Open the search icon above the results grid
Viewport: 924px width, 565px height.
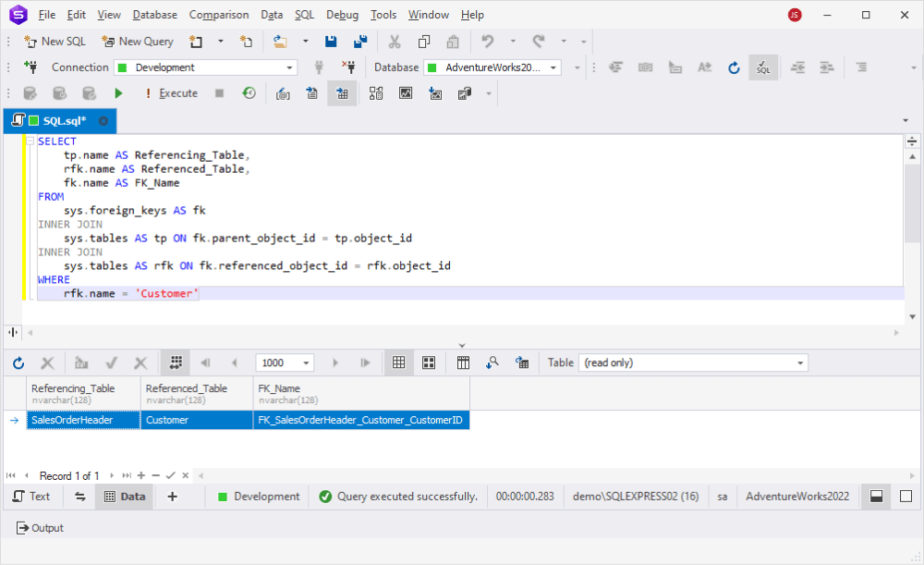[x=492, y=362]
